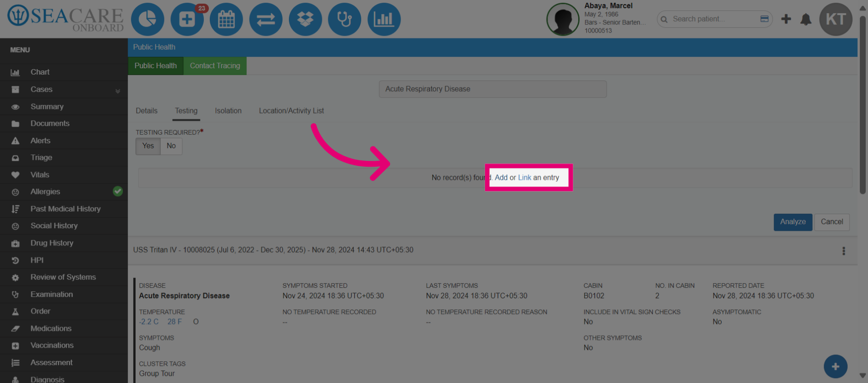Open the bar chart reports icon
The image size is (868, 383).
(x=384, y=19)
